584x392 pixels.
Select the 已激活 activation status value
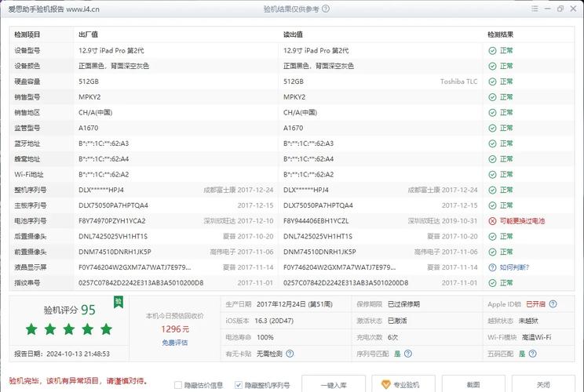pyautogui.click(x=397, y=321)
